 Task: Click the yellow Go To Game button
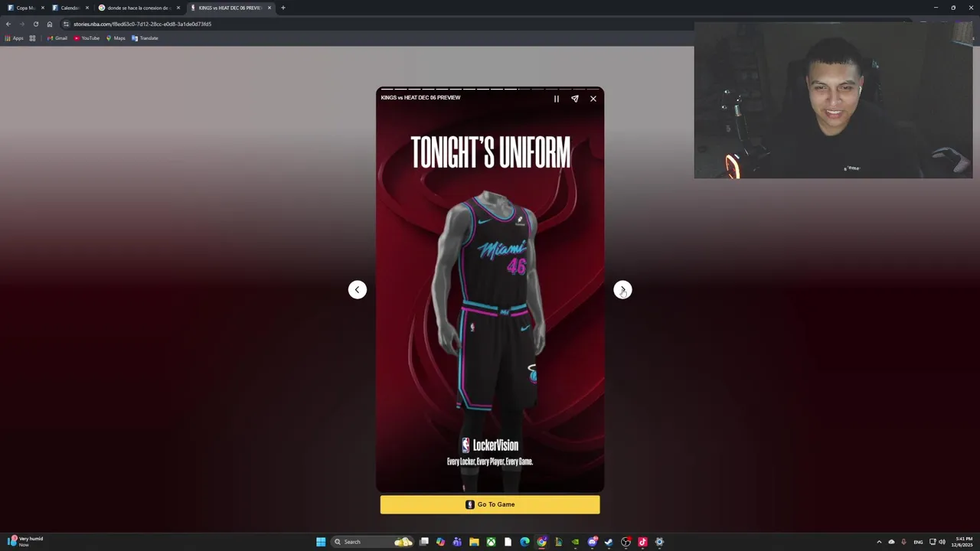(490, 504)
